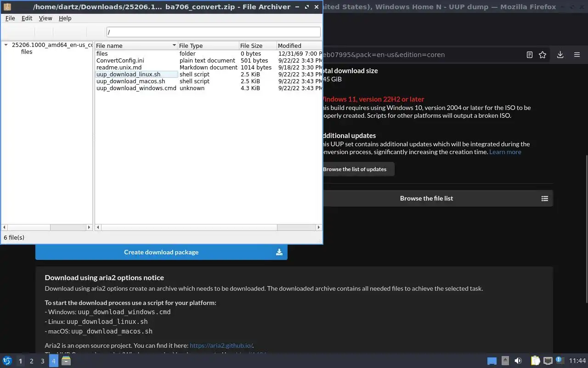
Task: Open the https://aria2.github.io/ link
Action: 221,345
